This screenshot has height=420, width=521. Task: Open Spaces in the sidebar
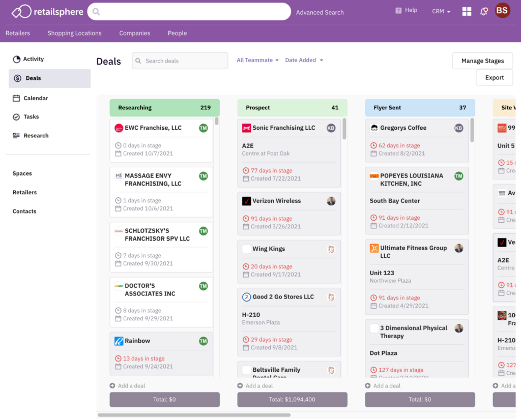[22, 174]
